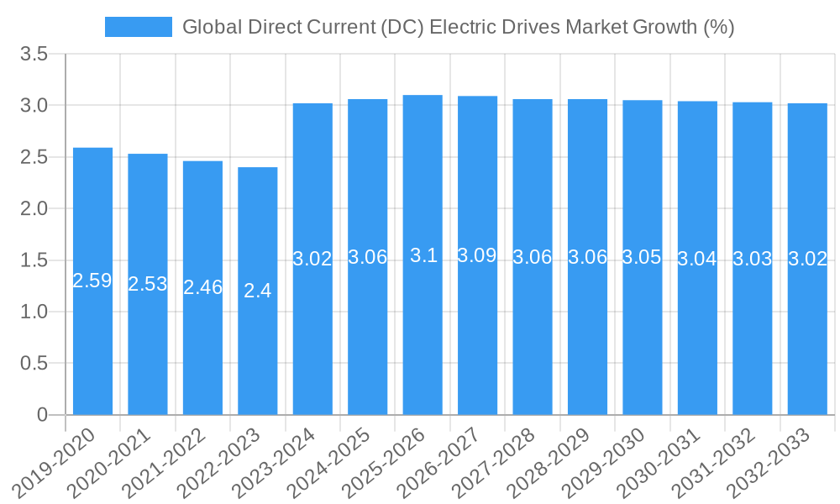840x504 pixels.
Task: Select the 2022-2023 bar valued 2.4
Action: tap(258, 291)
